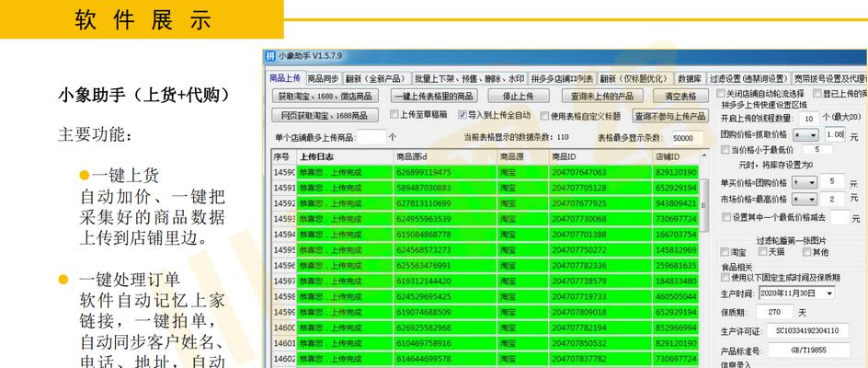The height and width of the screenshot is (368, 868).
Task: Click 单个店铺最多上传商品 input field
Action: (x=371, y=137)
